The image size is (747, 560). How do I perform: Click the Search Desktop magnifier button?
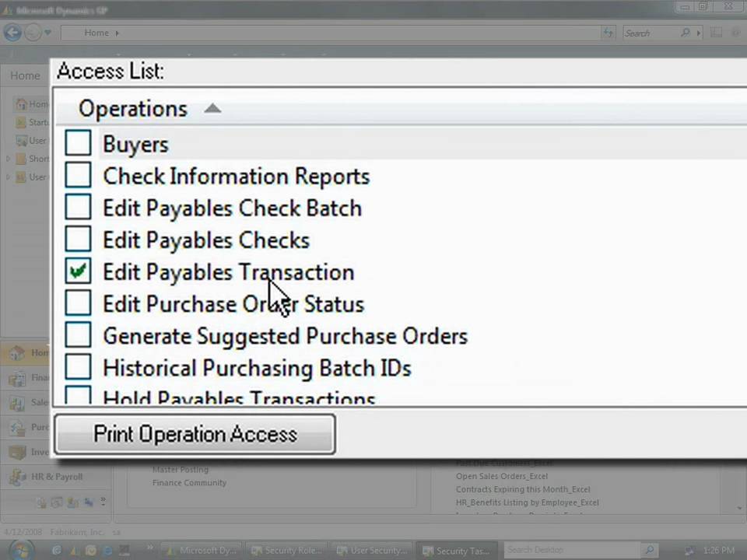click(x=648, y=551)
